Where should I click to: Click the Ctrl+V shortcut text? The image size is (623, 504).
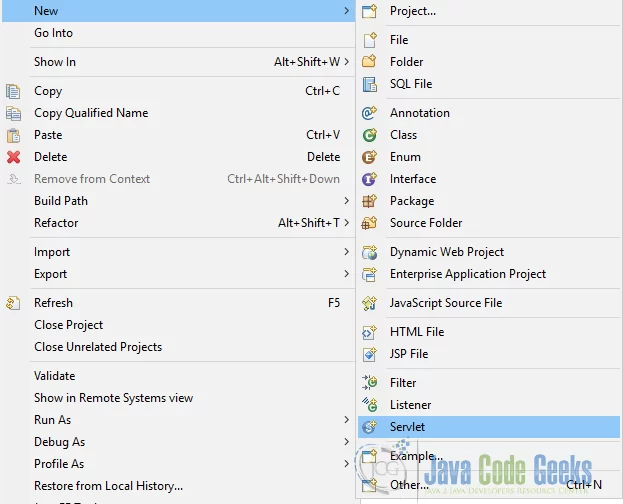pos(323,135)
